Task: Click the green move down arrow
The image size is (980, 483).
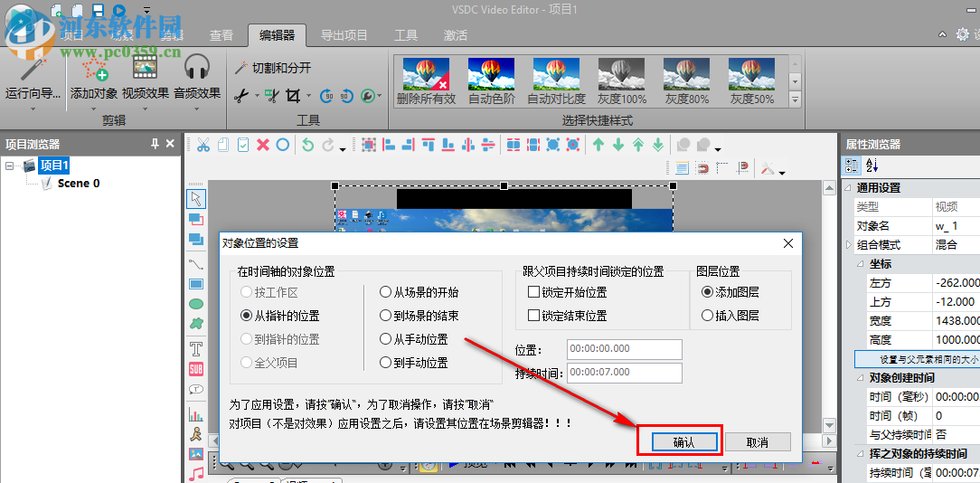Action: point(618,145)
